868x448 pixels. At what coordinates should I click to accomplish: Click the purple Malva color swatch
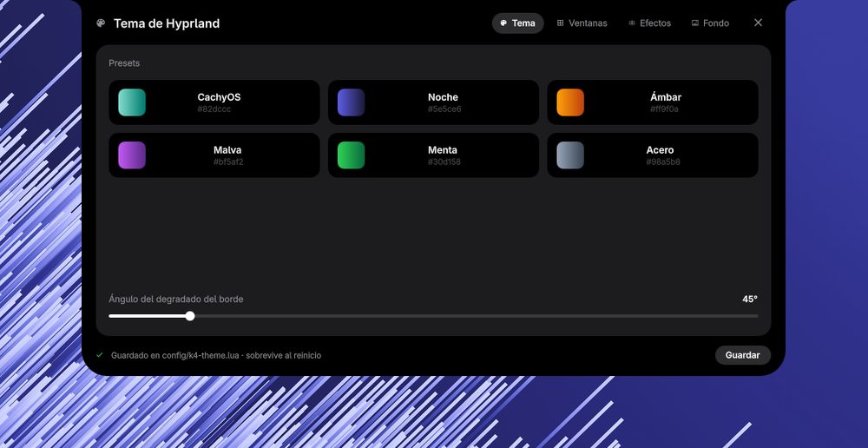(132, 155)
